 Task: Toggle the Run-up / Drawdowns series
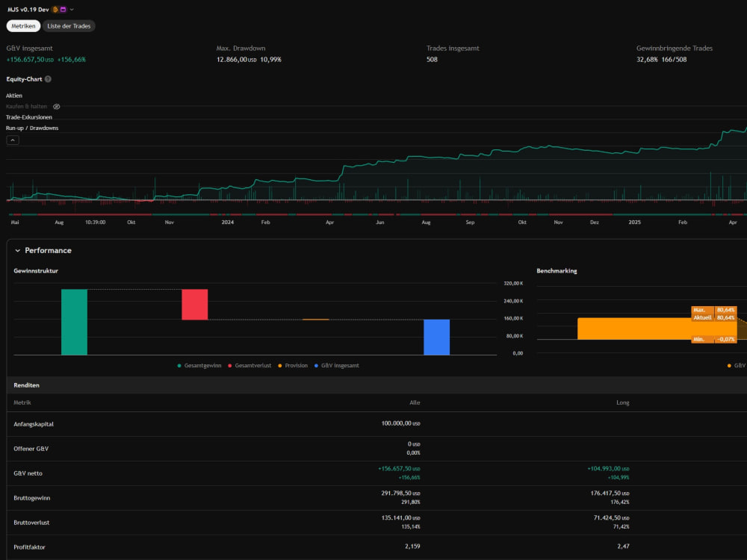point(32,128)
